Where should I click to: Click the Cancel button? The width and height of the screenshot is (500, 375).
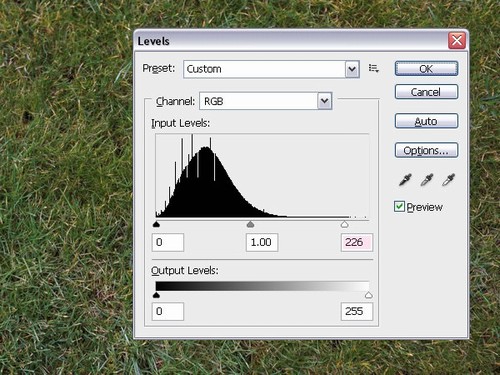(426, 92)
